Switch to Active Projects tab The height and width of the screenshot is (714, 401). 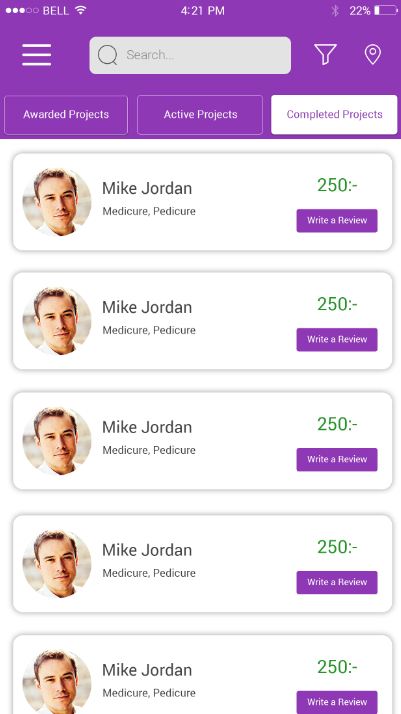click(200, 115)
